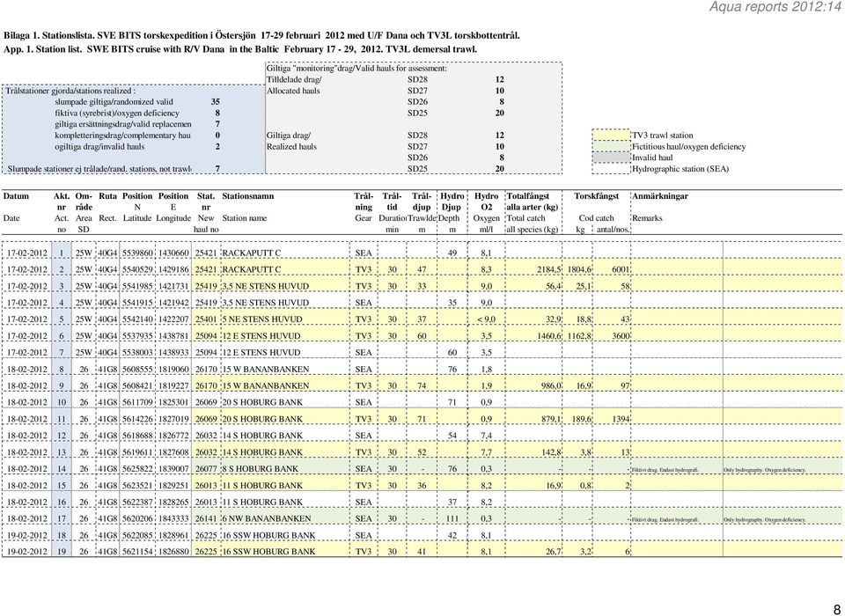Click the 'Anmärkningar' column header
The height and width of the screenshot is (616, 845).
(x=660, y=196)
